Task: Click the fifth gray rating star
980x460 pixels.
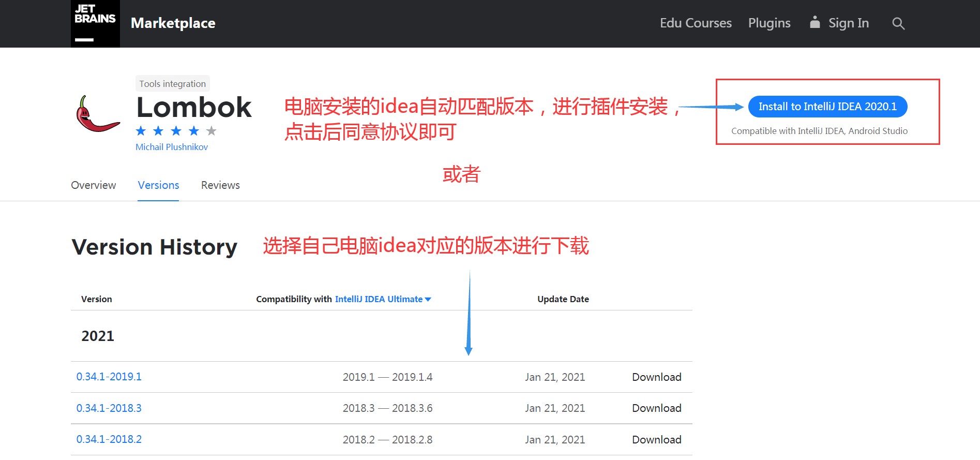Action: point(212,131)
